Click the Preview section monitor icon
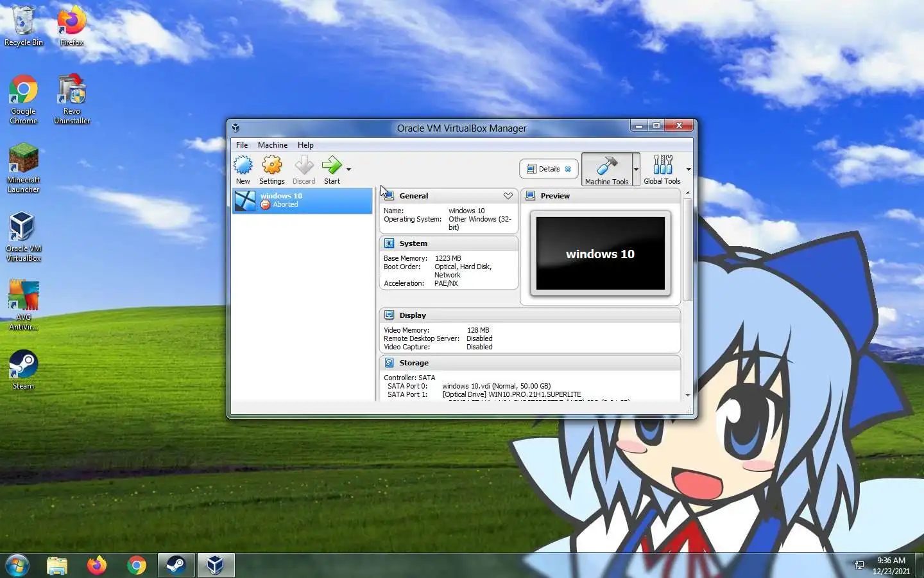Viewport: 924px width, 578px height. 531,196
